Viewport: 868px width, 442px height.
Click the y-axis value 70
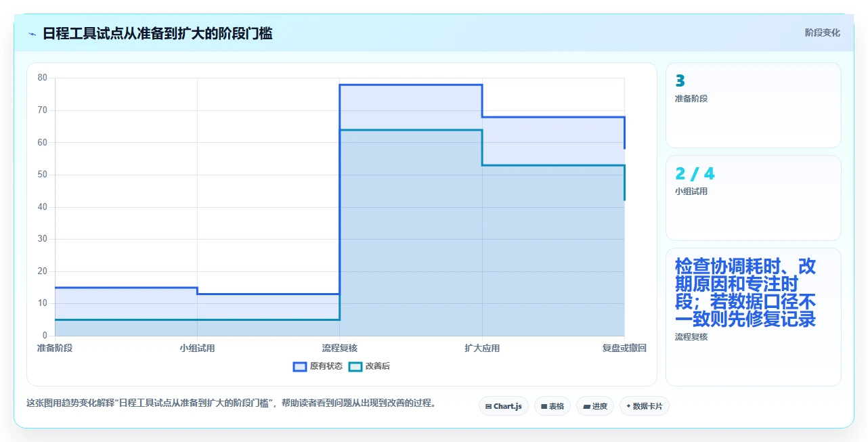coord(43,110)
